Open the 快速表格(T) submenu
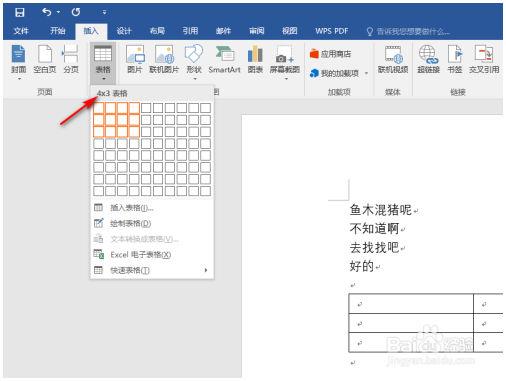The height and width of the screenshot is (381, 506). click(x=152, y=270)
